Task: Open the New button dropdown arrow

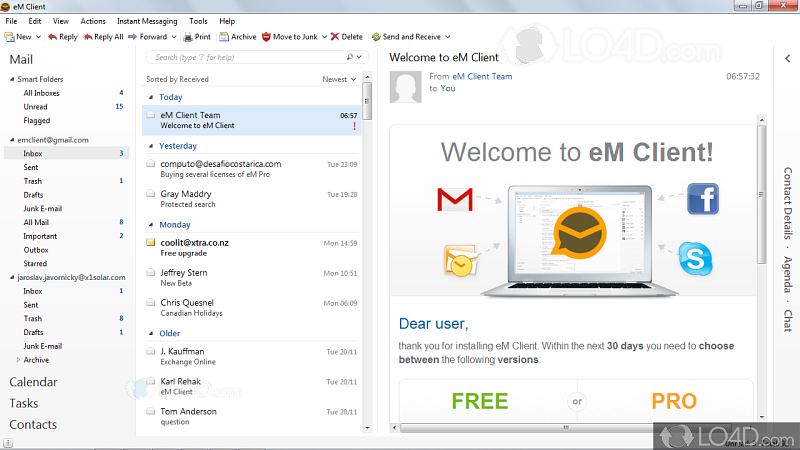Action: coord(36,37)
